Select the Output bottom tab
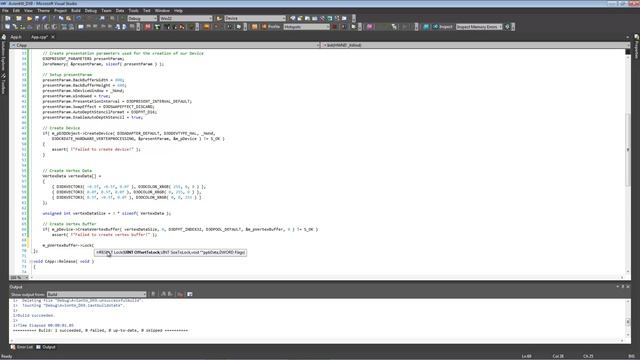This screenshot has width=640, height=360. click(46, 347)
